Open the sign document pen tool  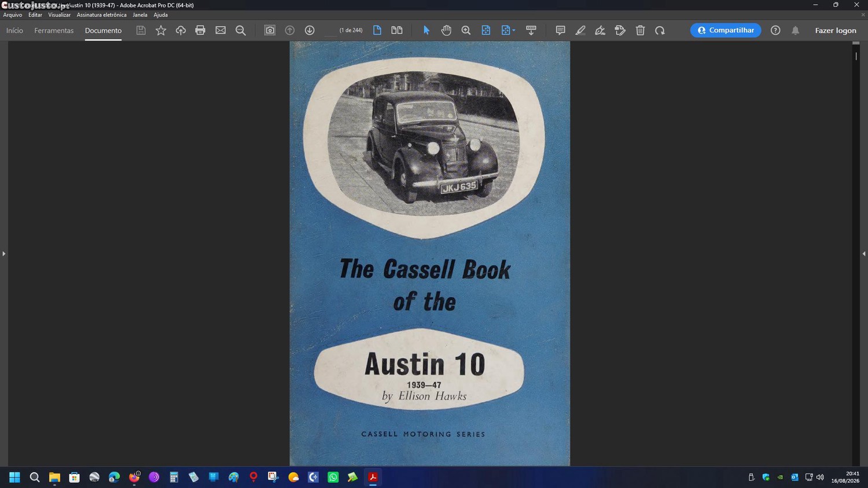[600, 30]
